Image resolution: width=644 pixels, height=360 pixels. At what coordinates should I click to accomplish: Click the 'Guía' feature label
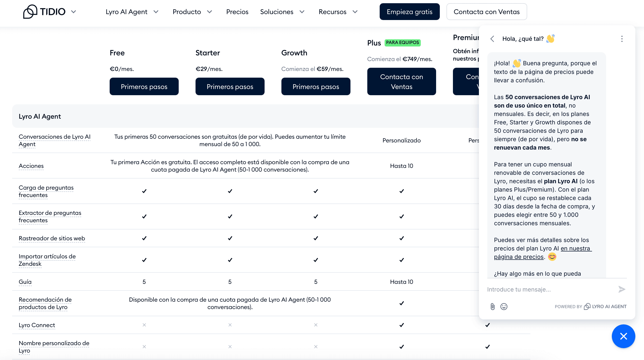point(25,282)
